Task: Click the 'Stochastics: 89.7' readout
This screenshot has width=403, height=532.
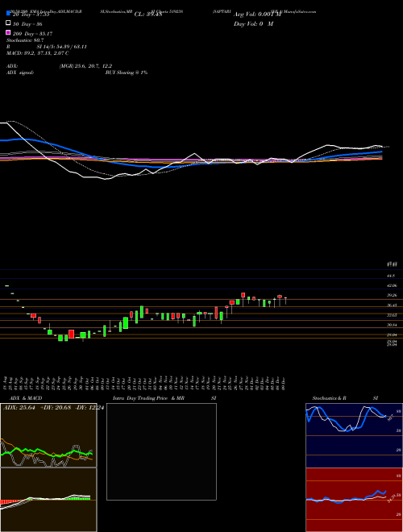Action: [x=25, y=40]
